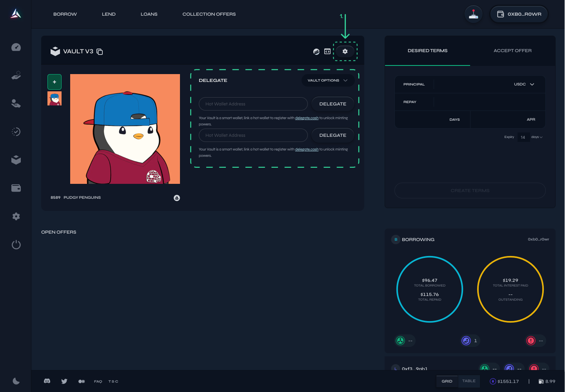Click the power/disconnect icon in sidebar
The image size is (565, 392).
pos(16,245)
